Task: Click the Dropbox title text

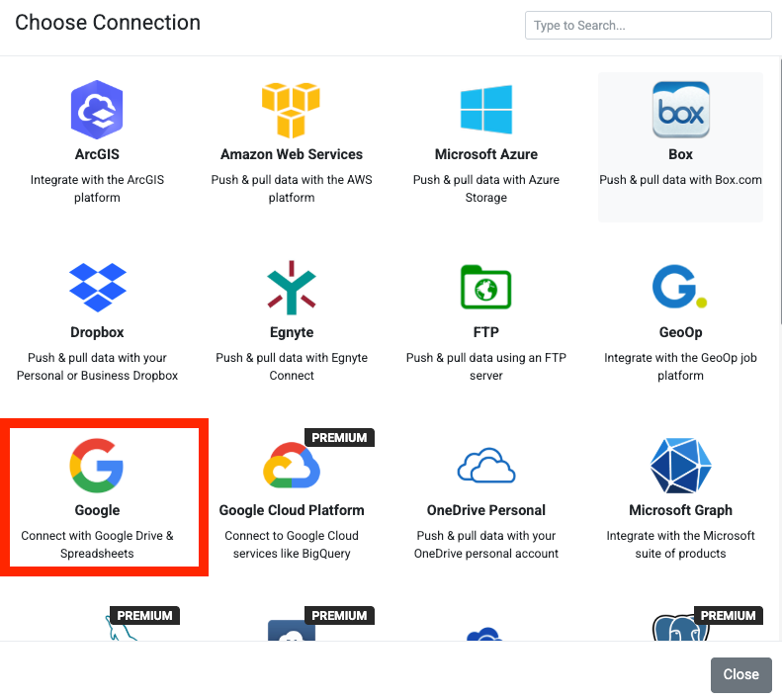Action: (97, 332)
